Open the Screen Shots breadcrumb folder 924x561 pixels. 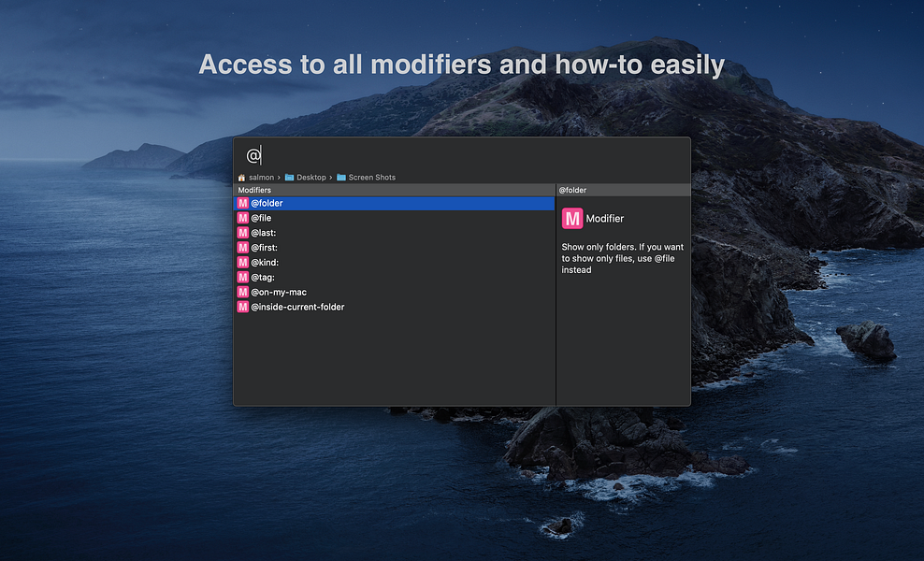pyautogui.click(x=372, y=178)
